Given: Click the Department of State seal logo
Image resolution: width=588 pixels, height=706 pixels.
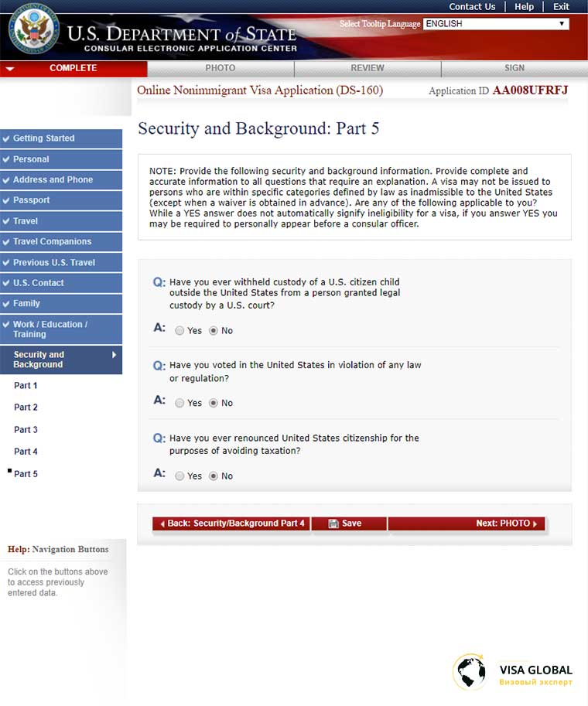Looking at the screenshot, I should (x=34, y=29).
